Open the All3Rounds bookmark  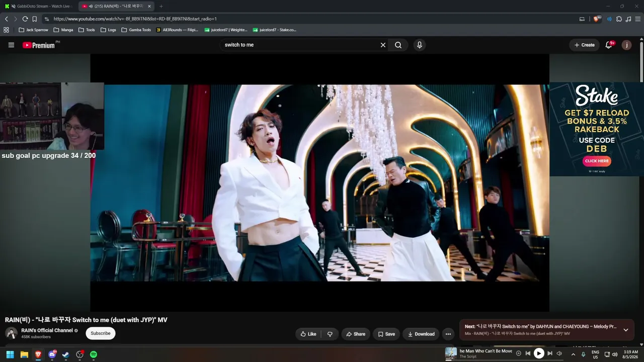point(177,30)
